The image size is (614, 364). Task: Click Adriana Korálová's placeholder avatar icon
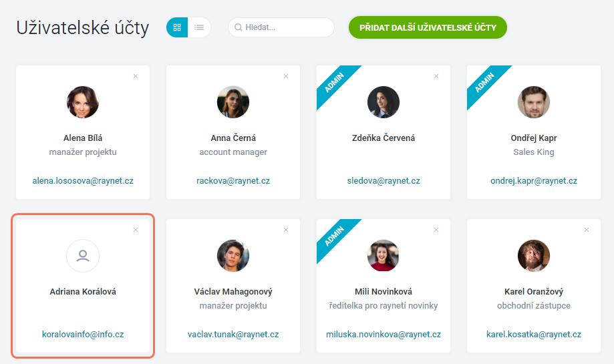(x=83, y=256)
